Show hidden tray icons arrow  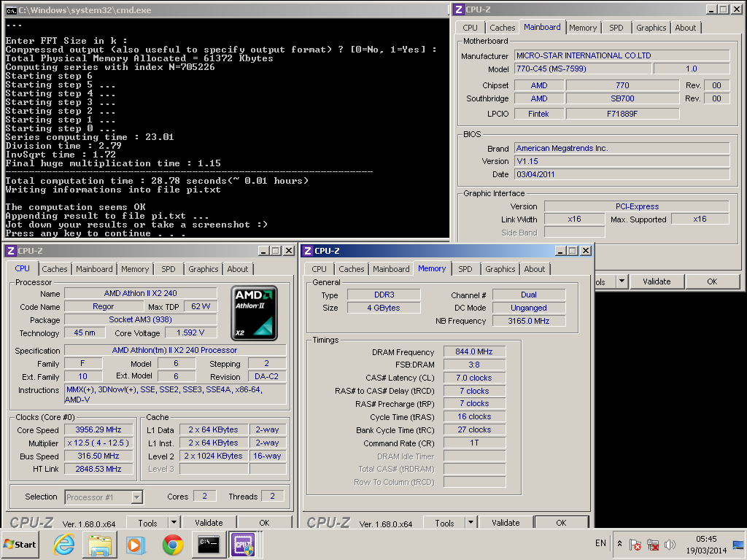[x=619, y=544]
